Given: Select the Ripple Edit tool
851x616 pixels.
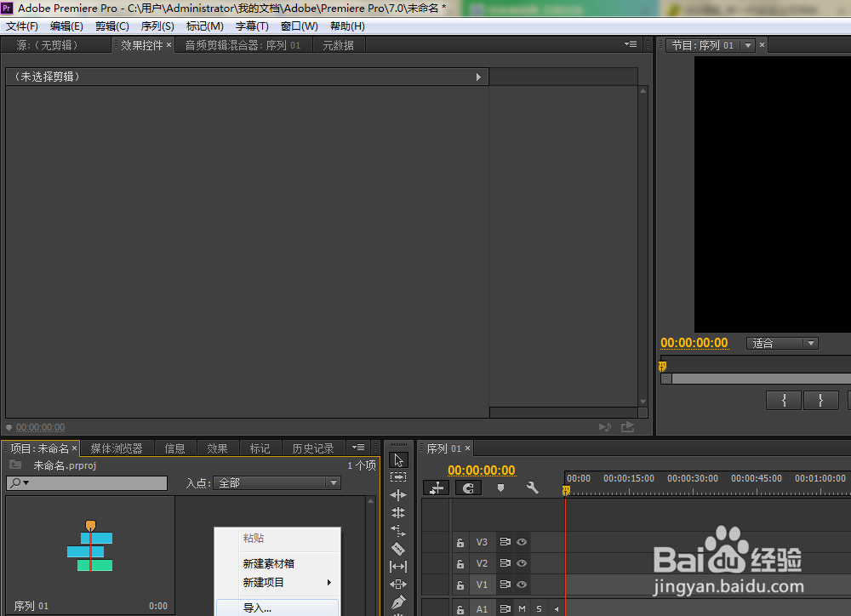Looking at the screenshot, I should point(398,495).
